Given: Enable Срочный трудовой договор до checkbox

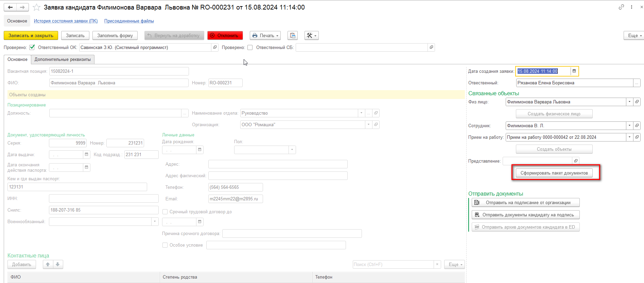Looking at the screenshot, I should click(x=165, y=212).
